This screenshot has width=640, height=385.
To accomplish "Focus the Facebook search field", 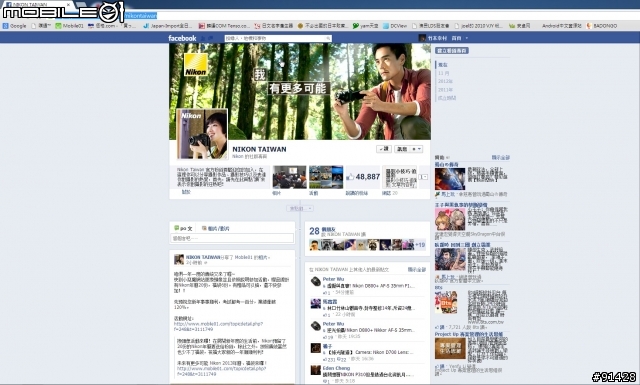I will [278, 38].
